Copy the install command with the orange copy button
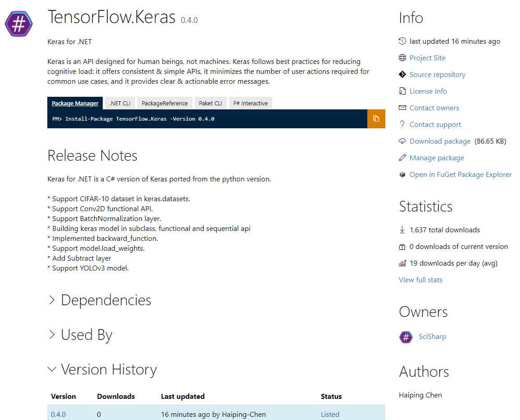Viewport: 520px width, 420px height. 376,118
